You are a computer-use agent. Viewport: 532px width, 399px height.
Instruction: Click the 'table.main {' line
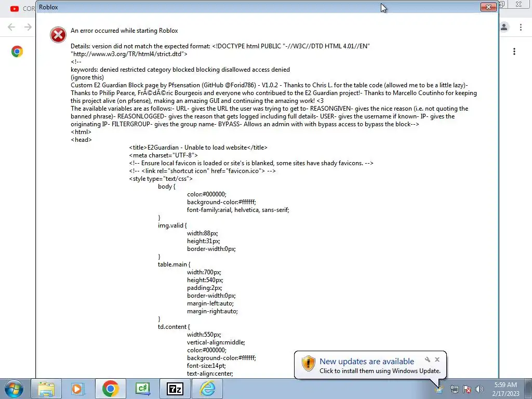(174, 264)
